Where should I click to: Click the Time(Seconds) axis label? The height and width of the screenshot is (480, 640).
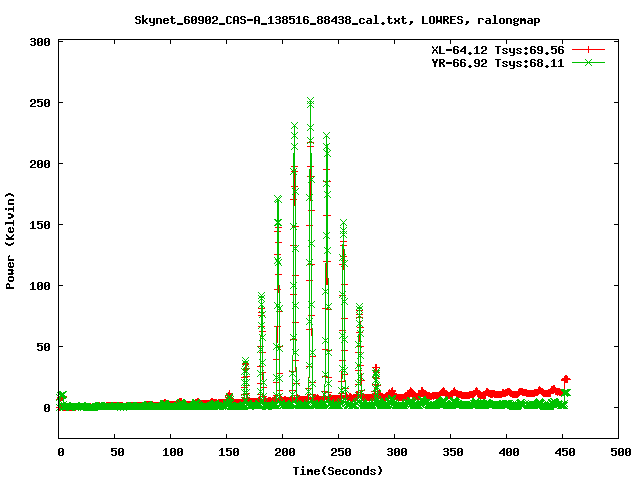(x=338, y=471)
